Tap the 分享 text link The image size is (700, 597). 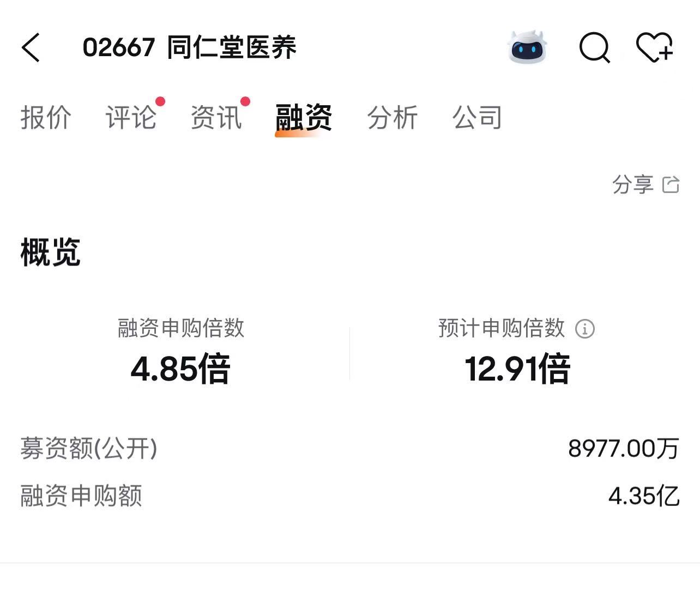(633, 185)
